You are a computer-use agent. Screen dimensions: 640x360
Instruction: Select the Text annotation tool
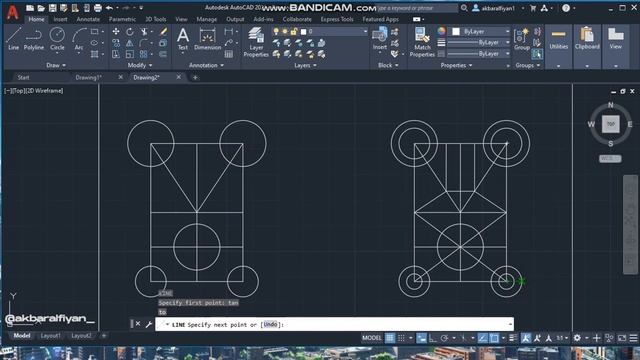[x=183, y=39]
